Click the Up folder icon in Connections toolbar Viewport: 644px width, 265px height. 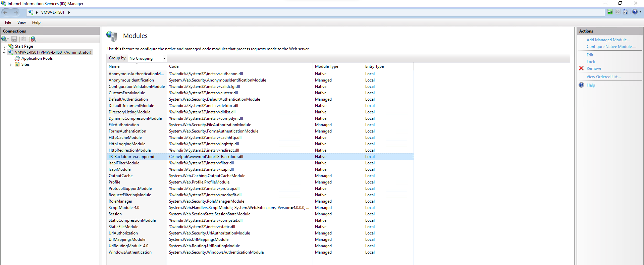(x=23, y=39)
